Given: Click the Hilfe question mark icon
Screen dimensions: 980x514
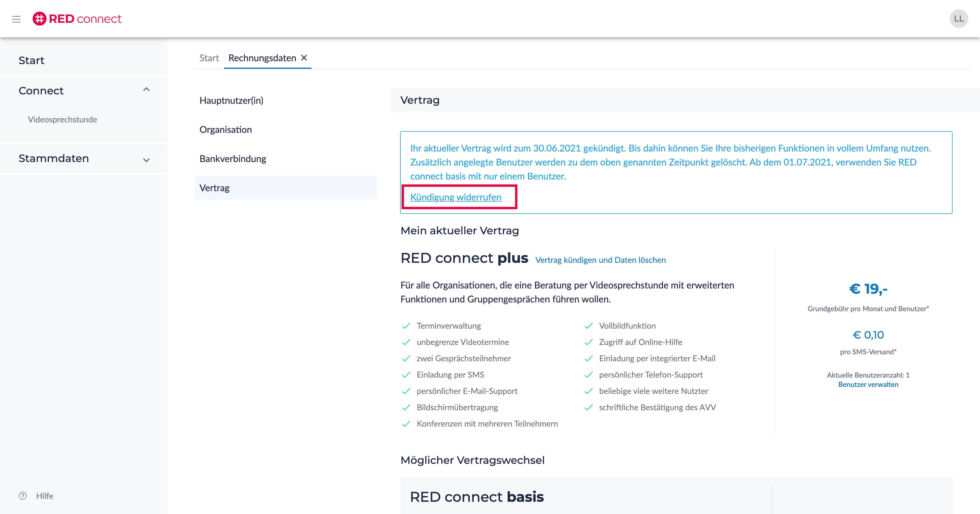Looking at the screenshot, I should [x=23, y=496].
